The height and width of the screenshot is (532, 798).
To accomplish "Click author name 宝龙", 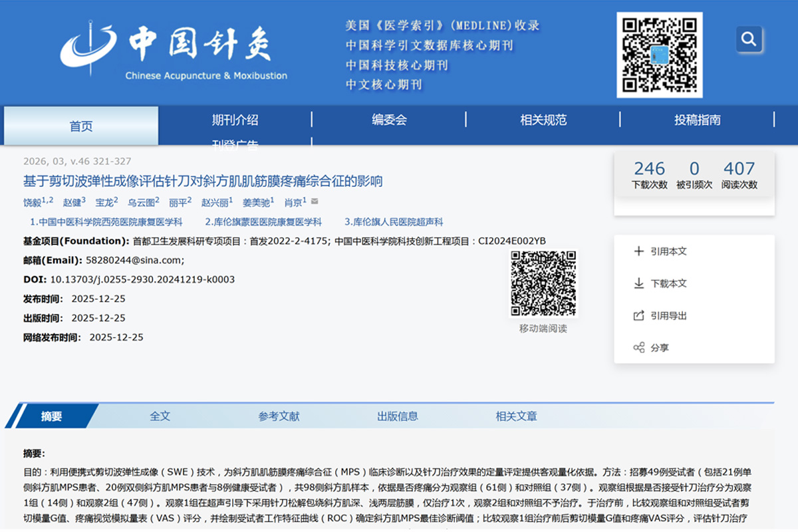I will click(x=105, y=202).
